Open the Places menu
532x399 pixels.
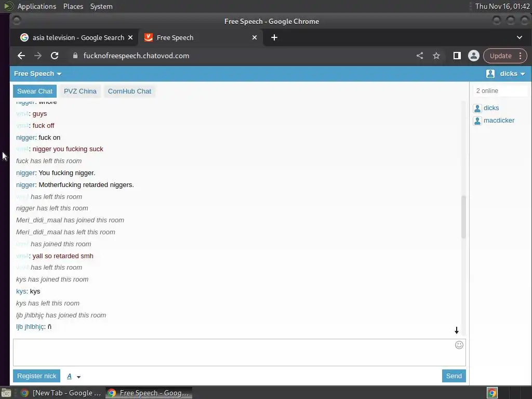(73, 6)
